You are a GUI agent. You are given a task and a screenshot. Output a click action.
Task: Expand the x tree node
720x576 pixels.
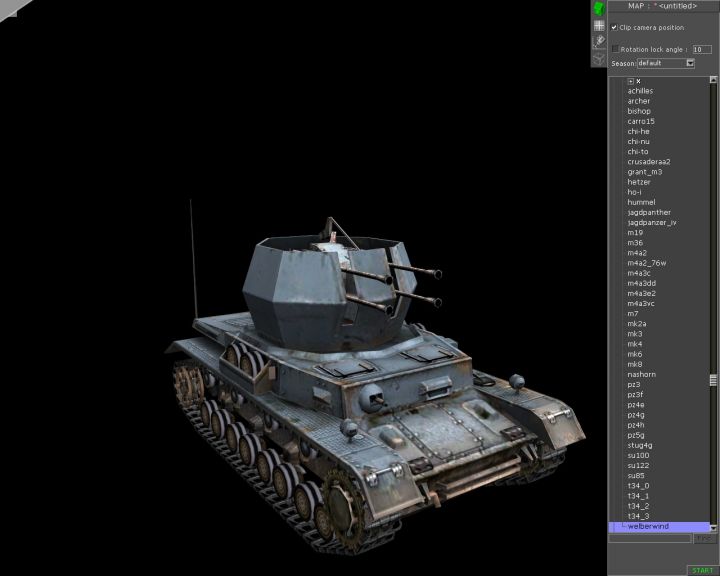[x=630, y=81]
